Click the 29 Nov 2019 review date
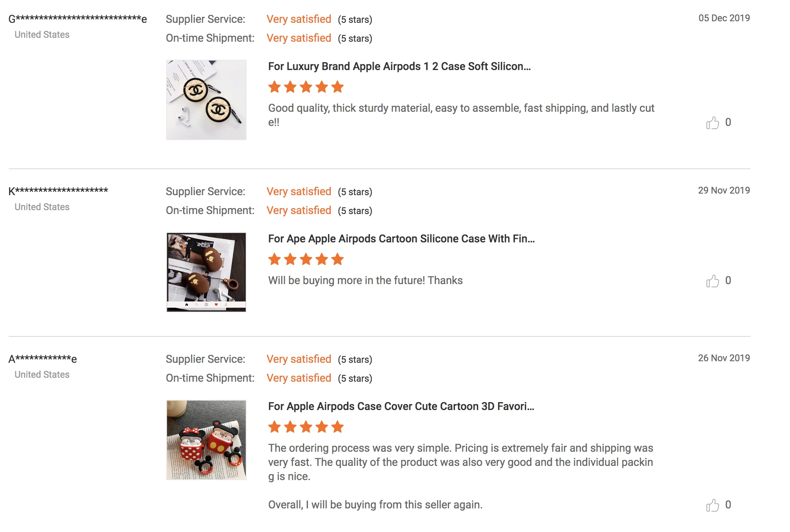This screenshot has height=532, width=790. coord(724,190)
